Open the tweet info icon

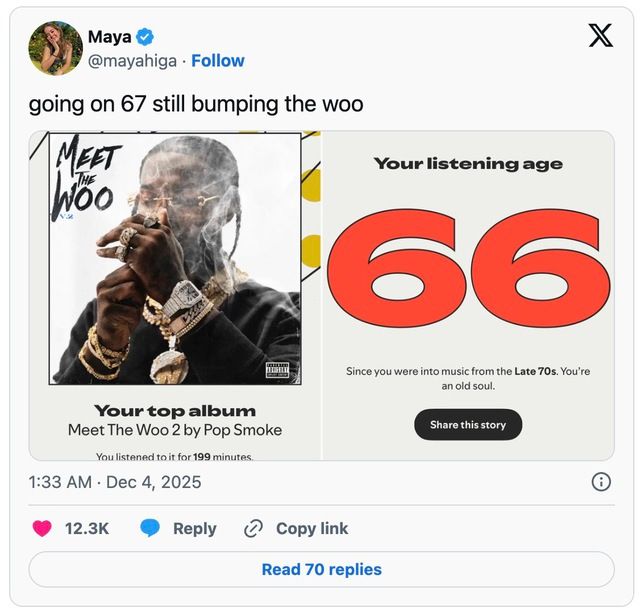(x=601, y=482)
